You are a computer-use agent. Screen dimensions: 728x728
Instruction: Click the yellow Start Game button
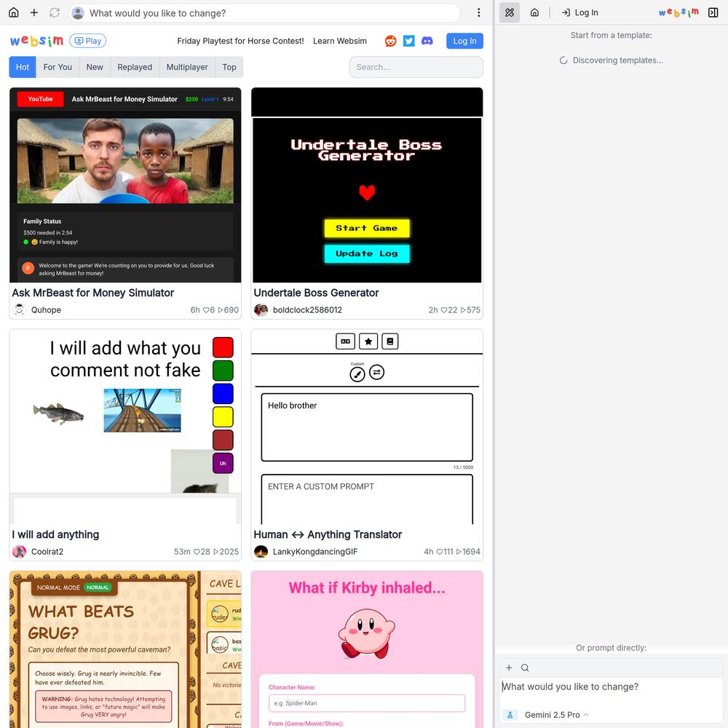tap(367, 228)
